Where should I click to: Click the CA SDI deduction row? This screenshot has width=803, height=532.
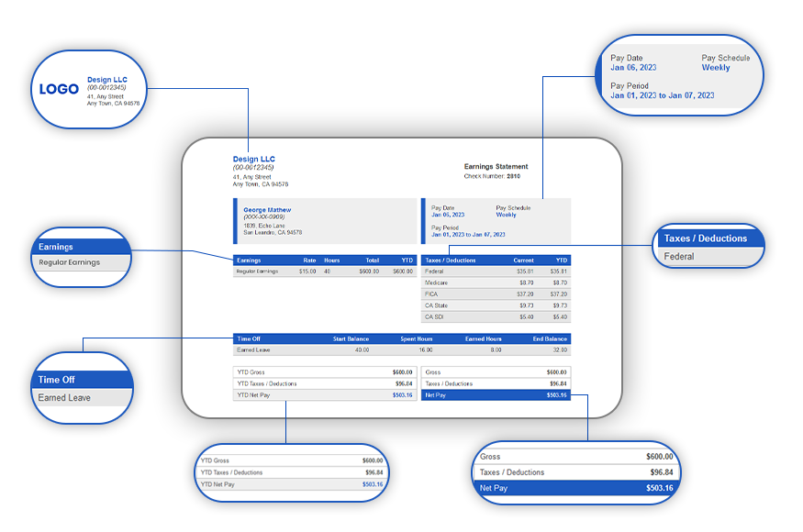point(496,316)
